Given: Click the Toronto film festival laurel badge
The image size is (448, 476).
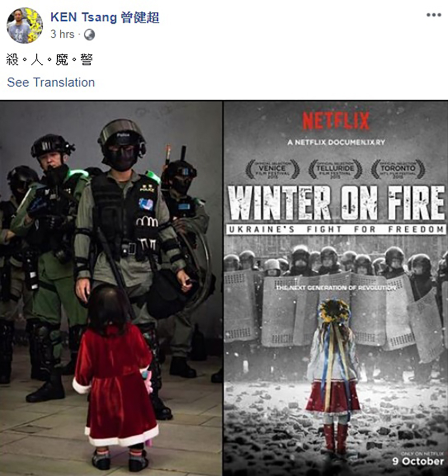Looking at the screenshot, I should (x=398, y=169).
